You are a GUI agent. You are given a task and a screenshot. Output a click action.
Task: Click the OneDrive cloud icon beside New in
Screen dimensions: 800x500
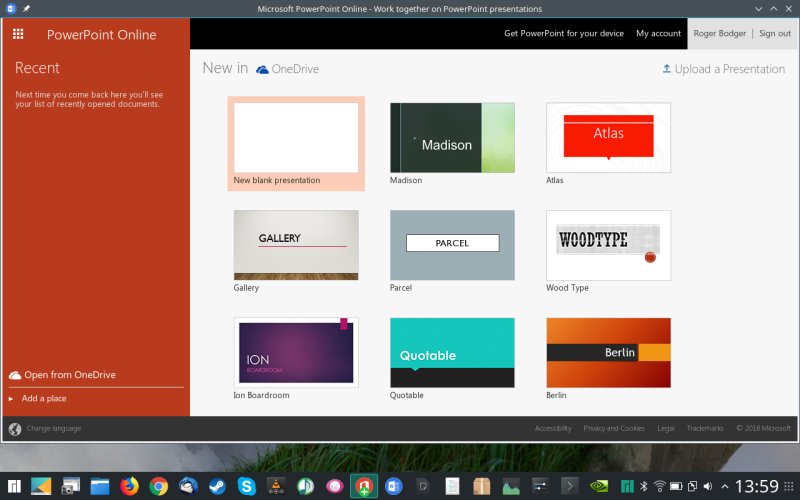pyautogui.click(x=262, y=69)
